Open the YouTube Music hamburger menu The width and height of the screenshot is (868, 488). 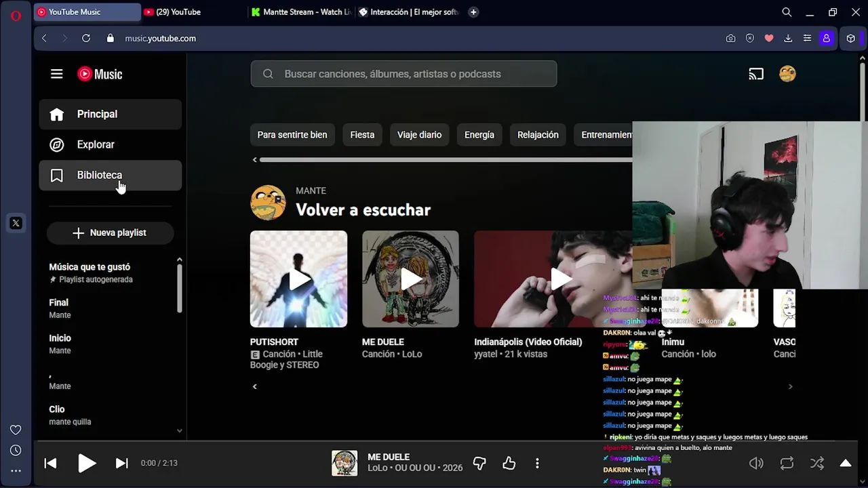pos(57,74)
